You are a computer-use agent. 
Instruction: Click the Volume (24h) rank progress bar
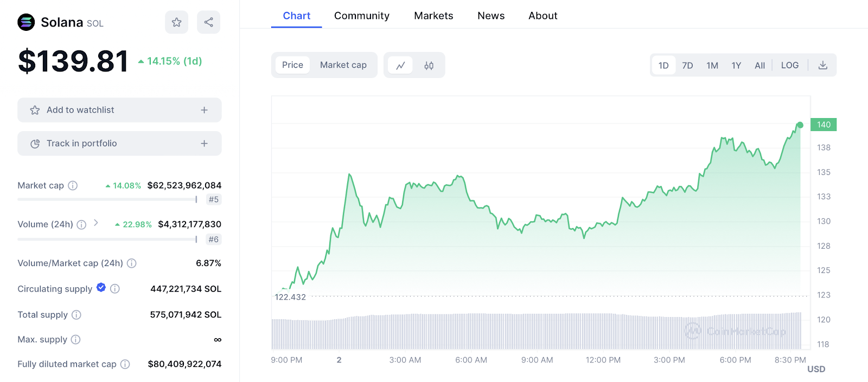coord(107,239)
